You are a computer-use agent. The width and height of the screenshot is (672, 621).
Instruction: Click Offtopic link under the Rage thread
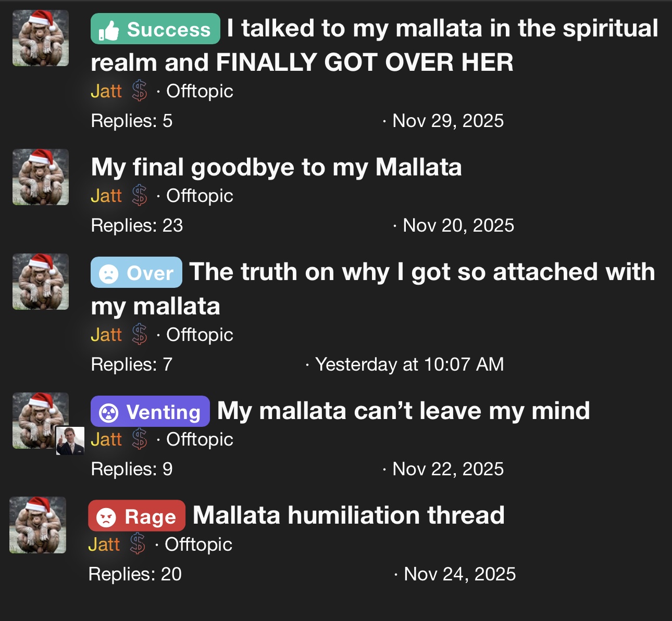tap(198, 544)
